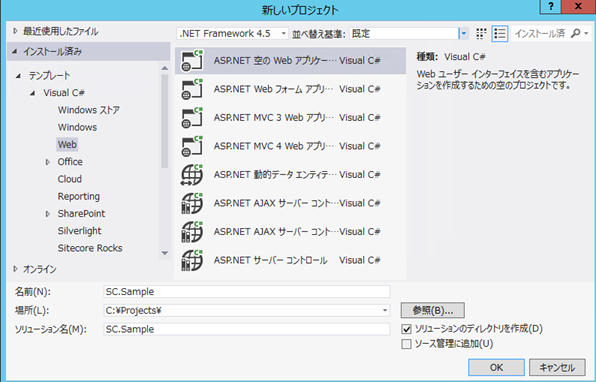Select ASP.NET サーバー コントロール row text

270,260
